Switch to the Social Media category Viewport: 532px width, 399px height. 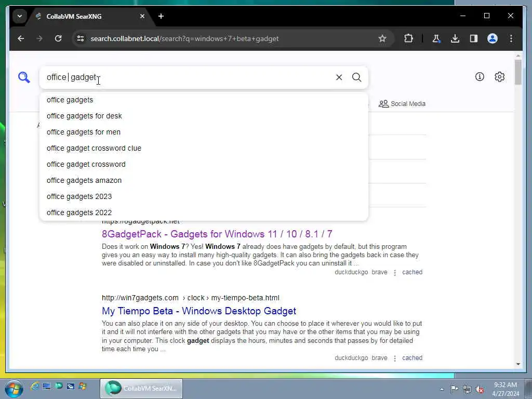coord(402,104)
